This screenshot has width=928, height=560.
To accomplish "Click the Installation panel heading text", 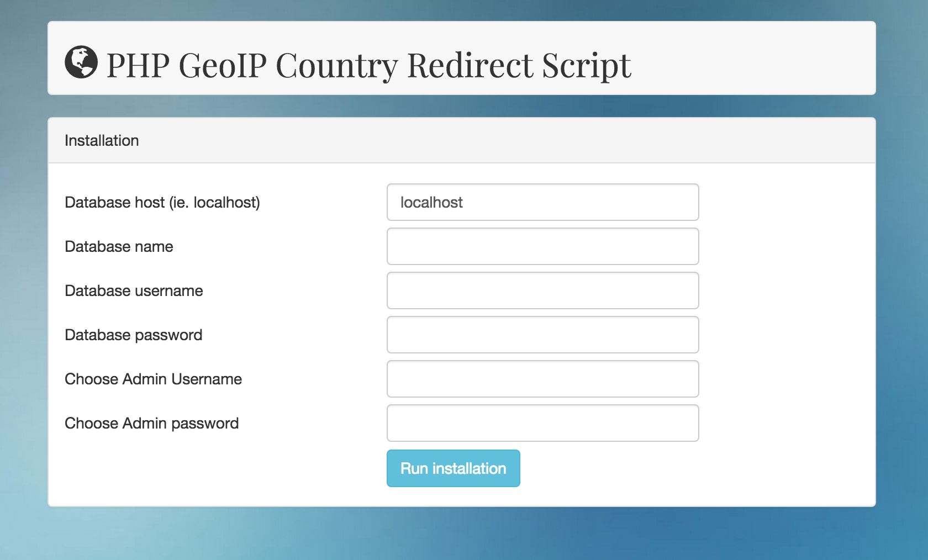I will [102, 141].
